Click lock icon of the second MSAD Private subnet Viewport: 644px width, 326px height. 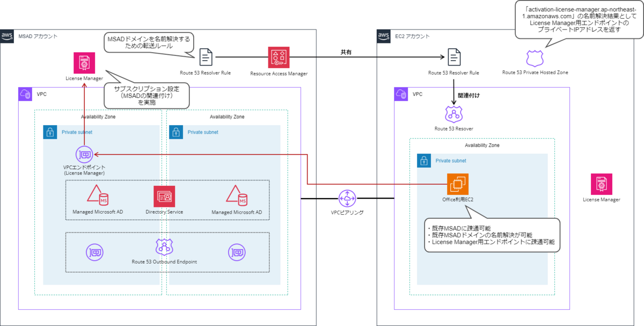(x=175, y=132)
